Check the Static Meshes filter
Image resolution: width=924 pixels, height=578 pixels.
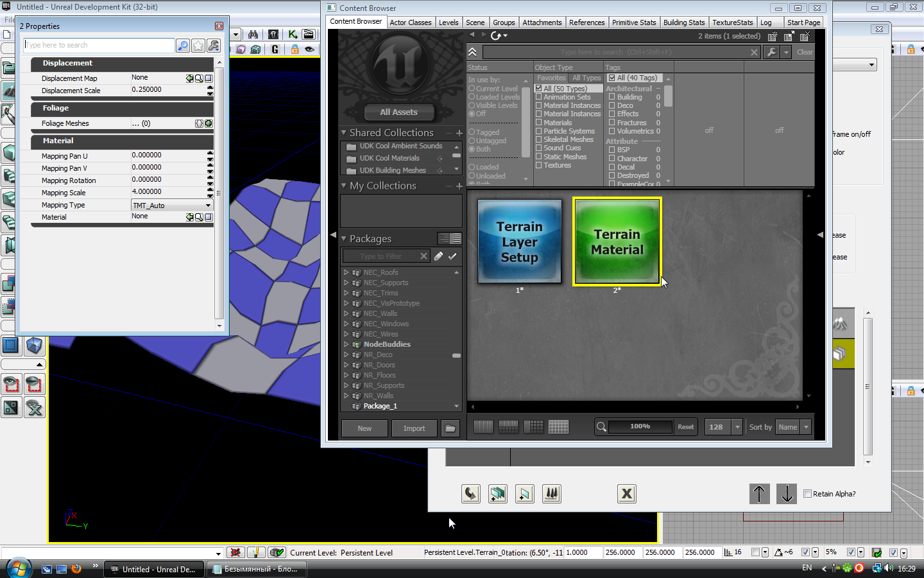coord(539,157)
